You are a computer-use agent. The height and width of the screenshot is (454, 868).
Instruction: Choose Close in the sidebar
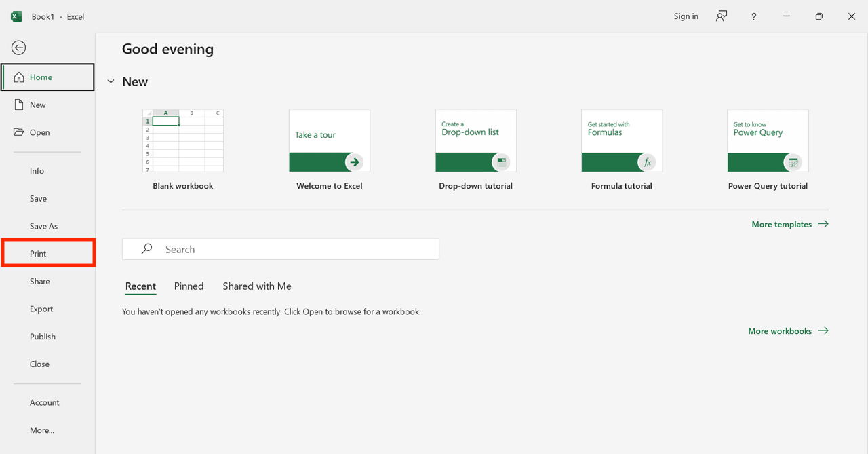pyautogui.click(x=47, y=364)
